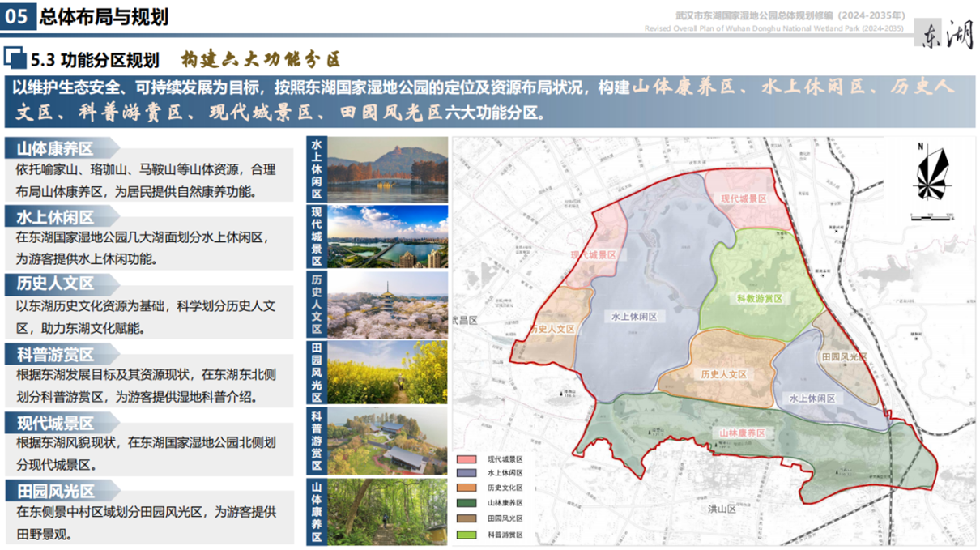Select the orange 历史文化区 legend swatch
The width and height of the screenshot is (980, 550).
click(468, 488)
